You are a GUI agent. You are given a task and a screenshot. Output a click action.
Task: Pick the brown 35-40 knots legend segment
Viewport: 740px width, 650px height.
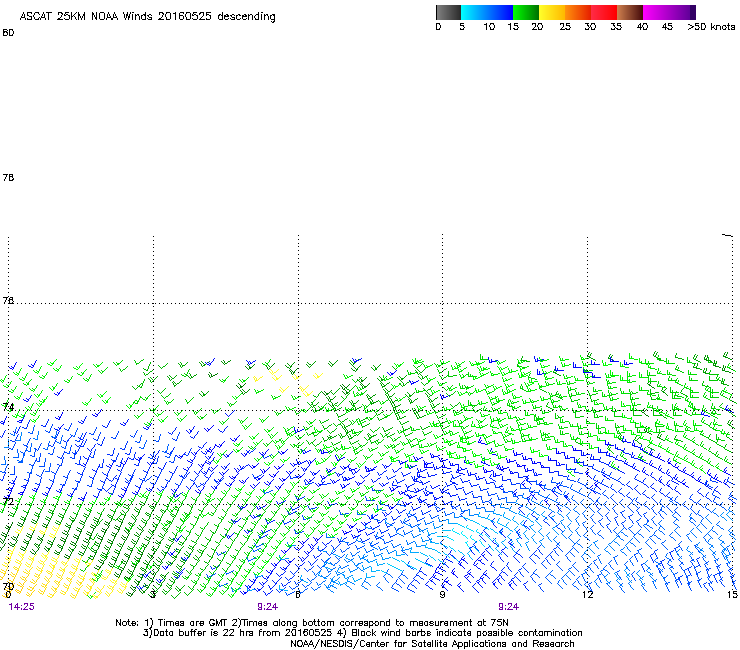click(x=630, y=12)
